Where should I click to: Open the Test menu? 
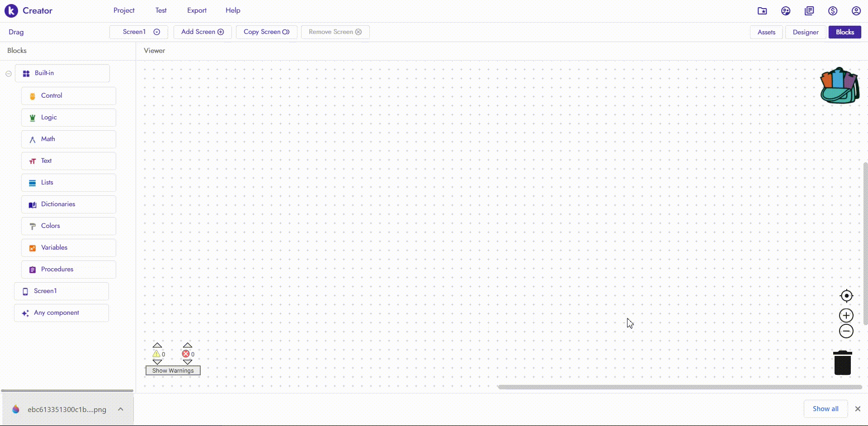(161, 10)
